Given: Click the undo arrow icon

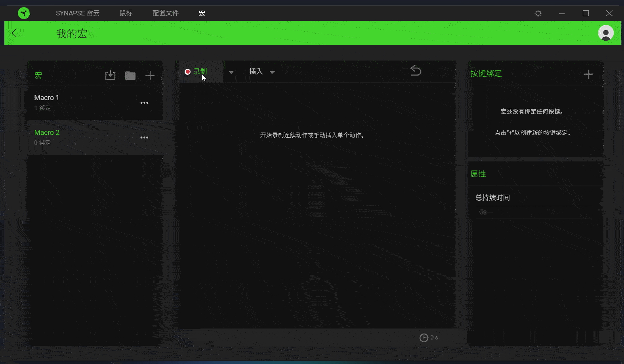Looking at the screenshot, I should click(x=416, y=70).
